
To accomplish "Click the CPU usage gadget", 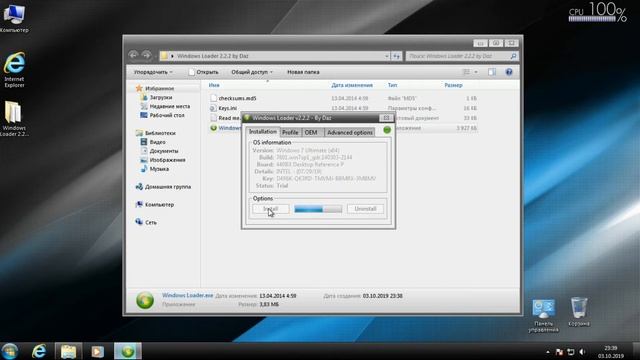I will click(598, 13).
